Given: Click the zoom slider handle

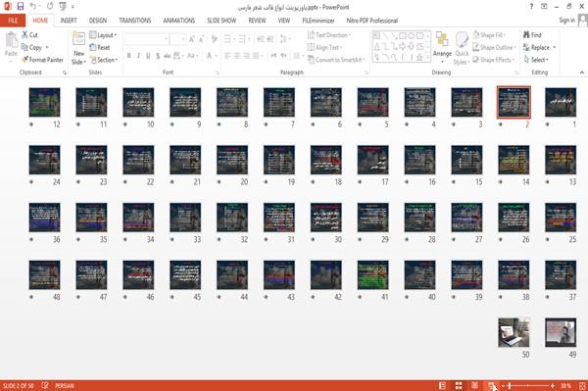Looking at the screenshot, I should (510, 386).
